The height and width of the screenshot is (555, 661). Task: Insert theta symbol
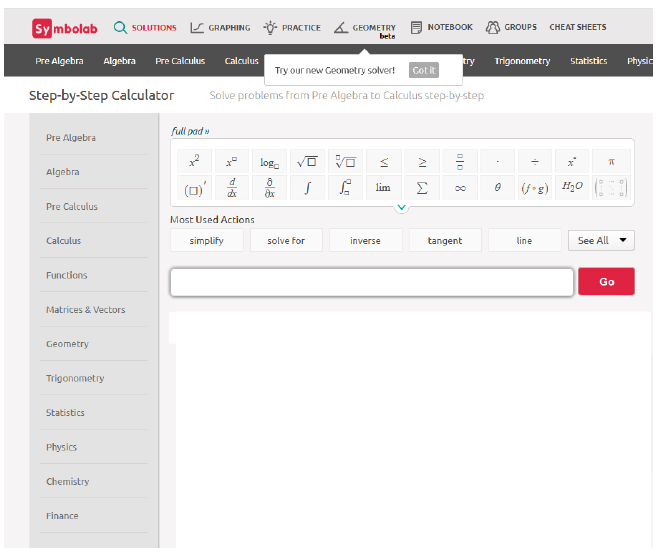click(497, 188)
